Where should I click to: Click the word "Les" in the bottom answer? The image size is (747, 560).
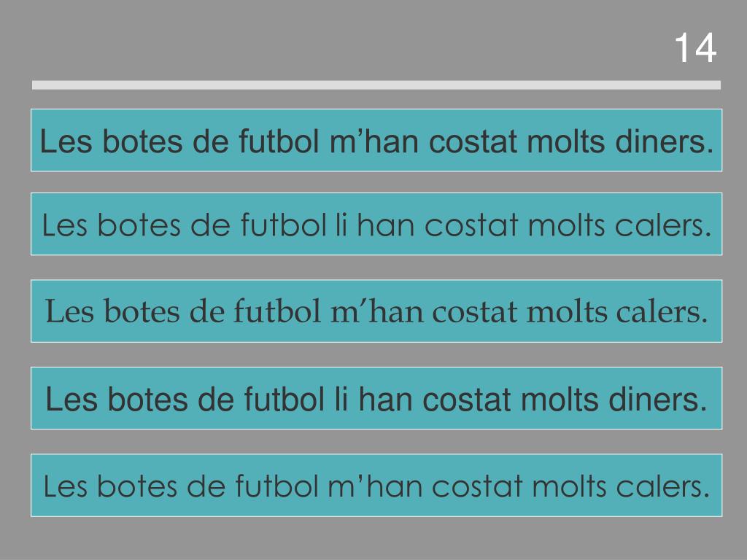pyautogui.click(x=67, y=486)
